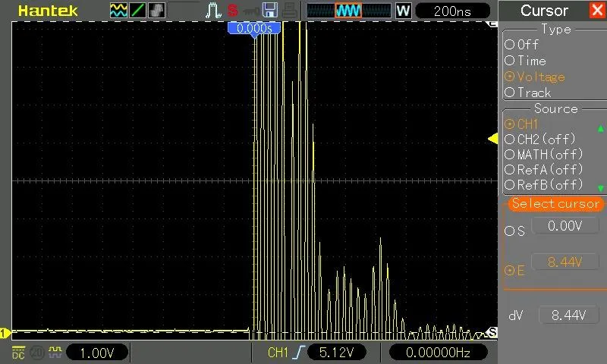Click the source list down arrow
This screenshot has height=364, width=607.
pyautogui.click(x=600, y=188)
